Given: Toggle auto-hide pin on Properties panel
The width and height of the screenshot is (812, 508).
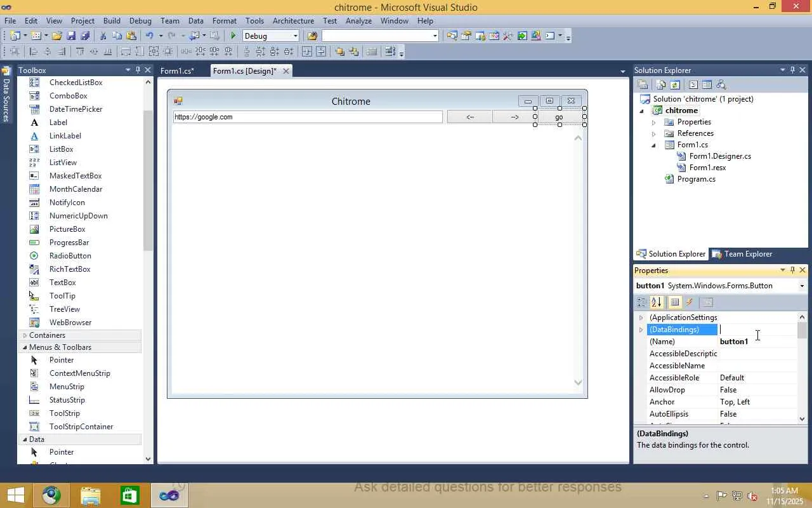Looking at the screenshot, I should (792, 270).
